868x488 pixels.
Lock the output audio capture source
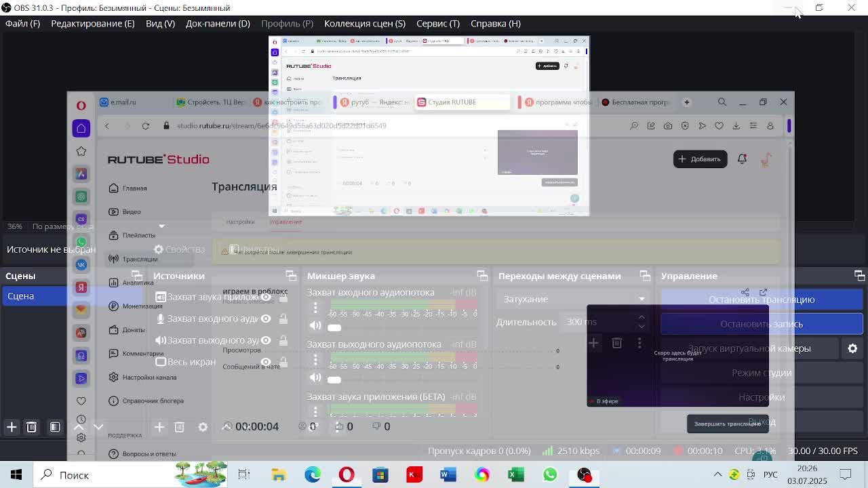click(x=283, y=340)
